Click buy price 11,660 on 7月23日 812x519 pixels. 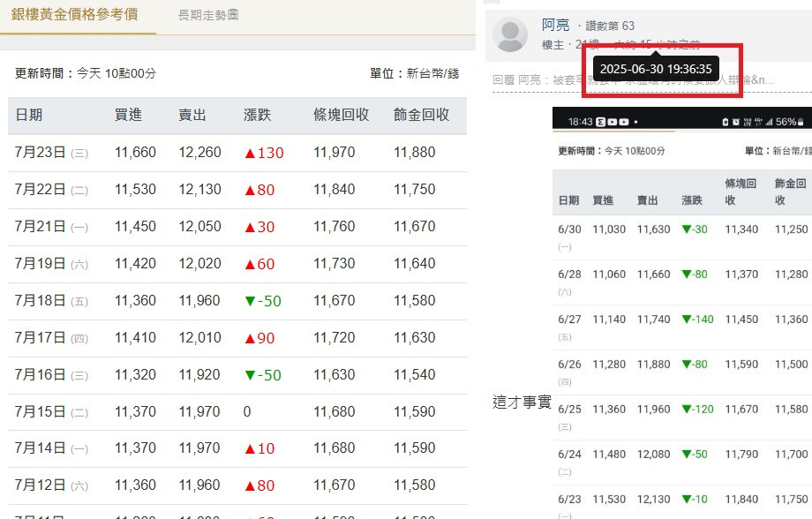(x=135, y=153)
